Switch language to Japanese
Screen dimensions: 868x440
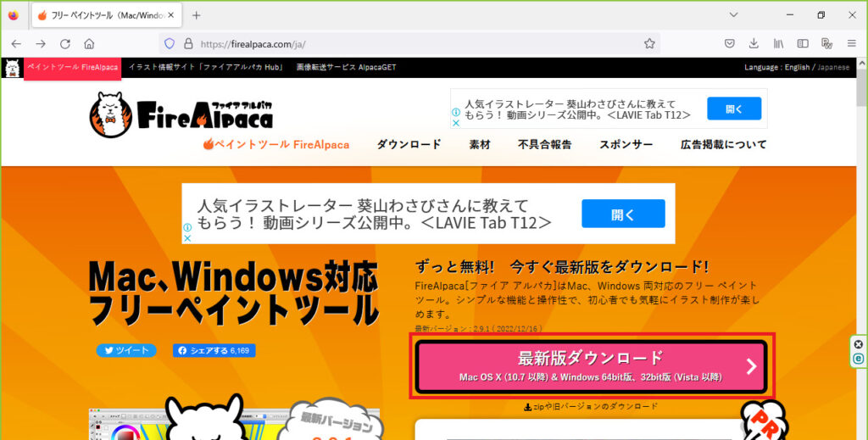833,68
